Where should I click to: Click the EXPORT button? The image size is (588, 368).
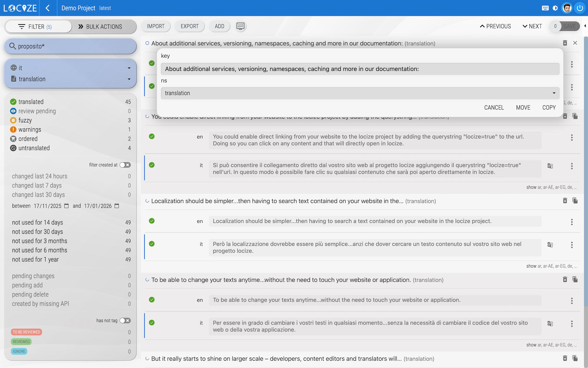coord(190,26)
